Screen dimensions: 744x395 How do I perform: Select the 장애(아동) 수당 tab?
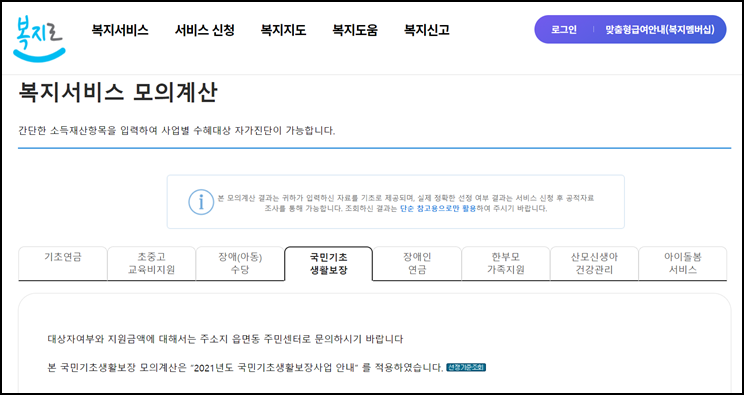click(x=240, y=263)
